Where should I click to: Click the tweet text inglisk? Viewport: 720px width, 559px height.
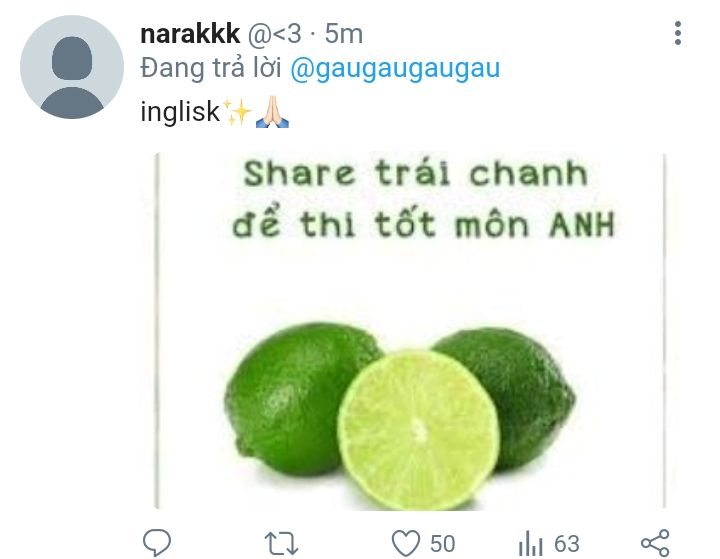(180, 112)
